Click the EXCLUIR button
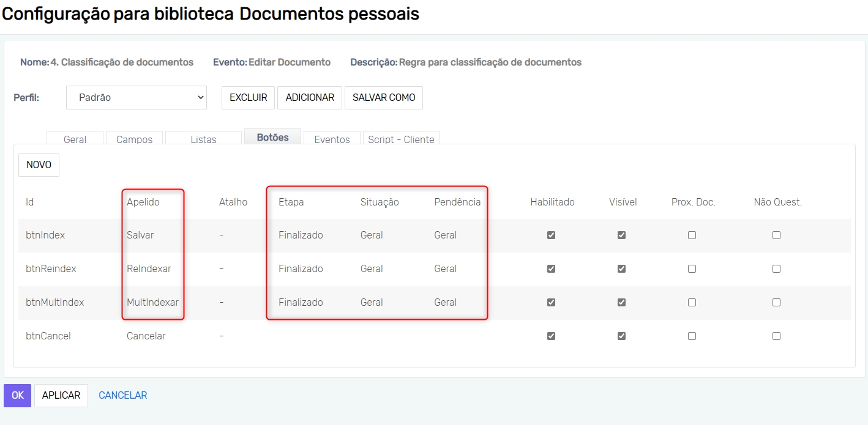Viewport: 868px width, 425px height. tap(248, 97)
